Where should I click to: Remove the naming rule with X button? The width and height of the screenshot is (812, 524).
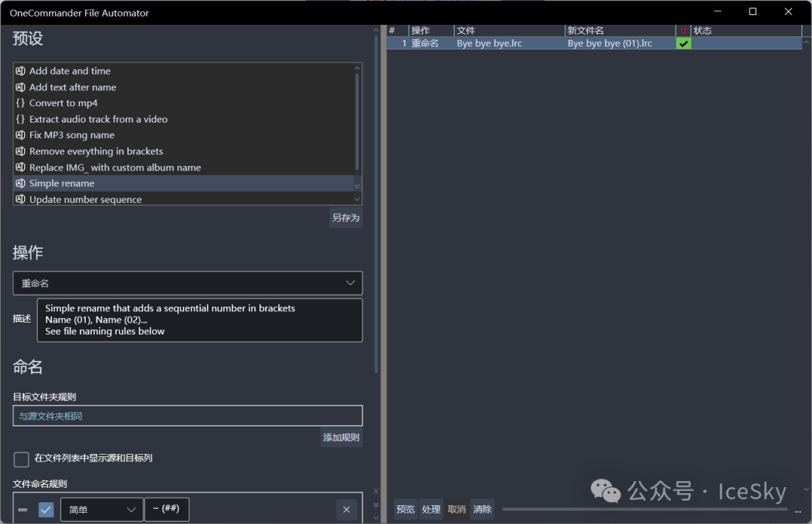346,510
